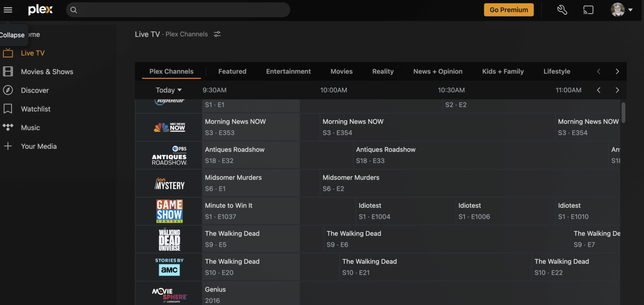The height and width of the screenshot is (305, 644).
Task: Expand the Today date dropdown
Action: coord(169,90)
